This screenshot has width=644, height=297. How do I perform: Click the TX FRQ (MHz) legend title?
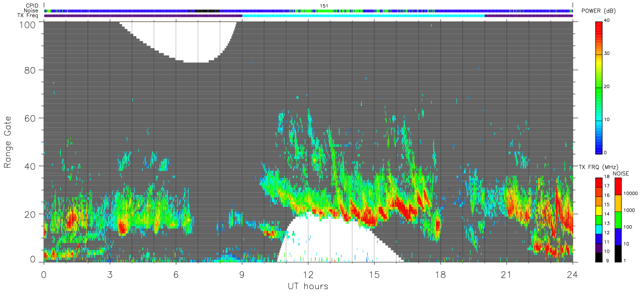pos(597,167)
